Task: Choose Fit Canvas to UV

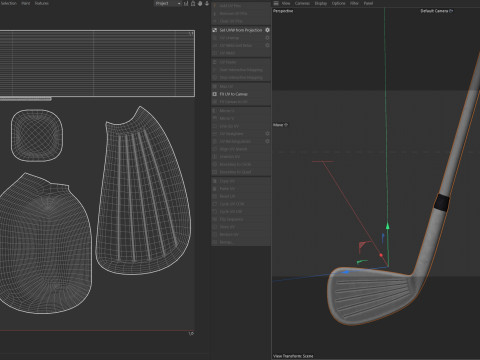Action: click(233, 102)
